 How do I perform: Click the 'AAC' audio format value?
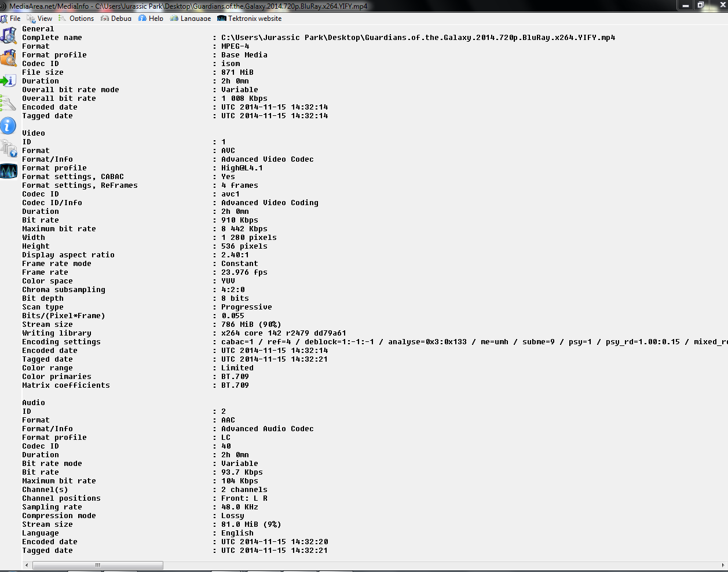coord(228,420)
